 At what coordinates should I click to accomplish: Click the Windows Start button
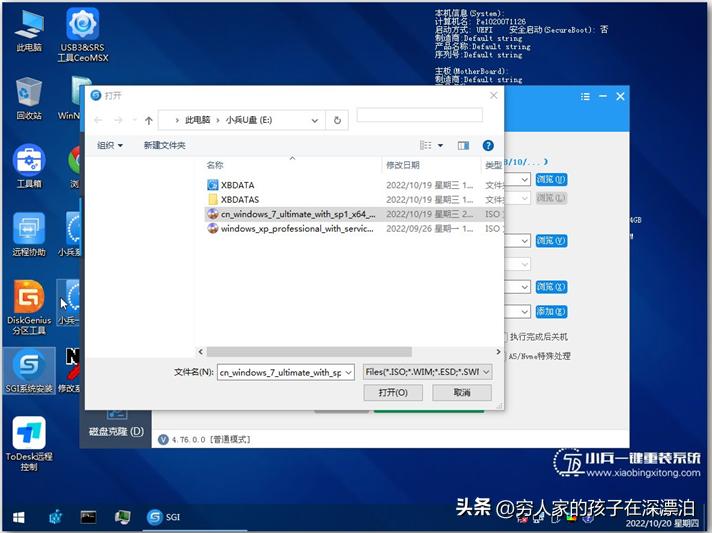19,517
